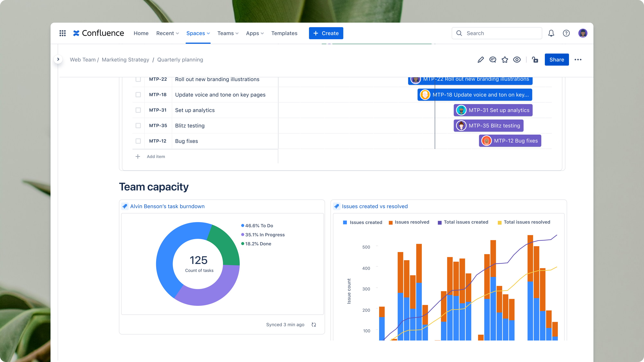Click the Confluence logo

coord(98,33)
